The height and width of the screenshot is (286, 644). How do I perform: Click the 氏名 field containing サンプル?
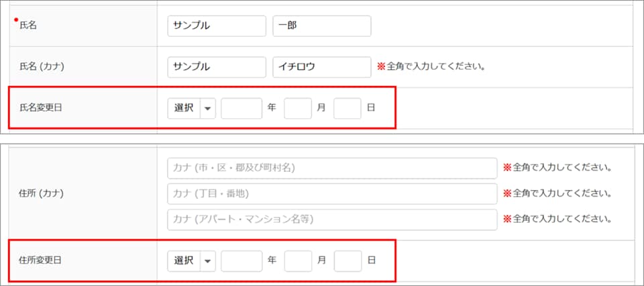tap(217, 26)
